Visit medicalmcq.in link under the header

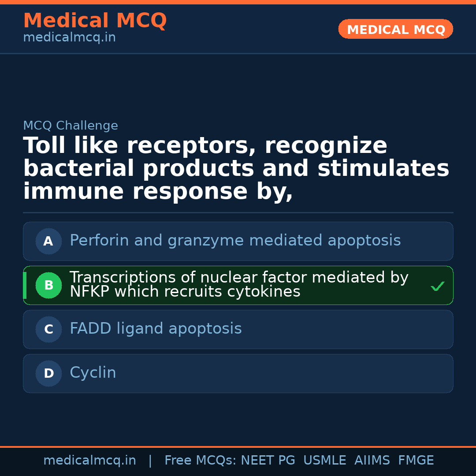pos(69,38)
